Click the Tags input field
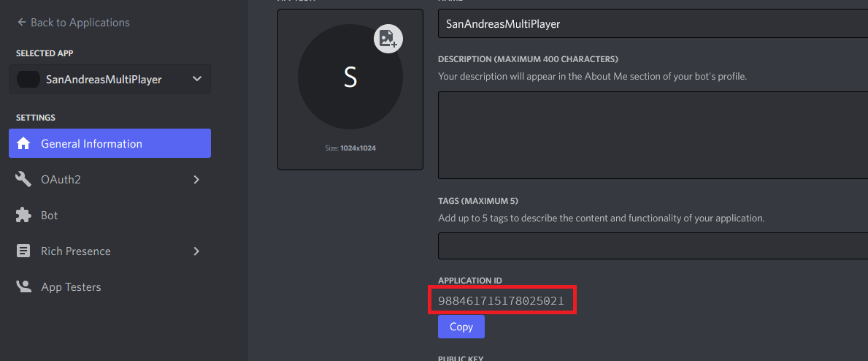The width and height of the screenshot is (868, 361). coord(653,246)
